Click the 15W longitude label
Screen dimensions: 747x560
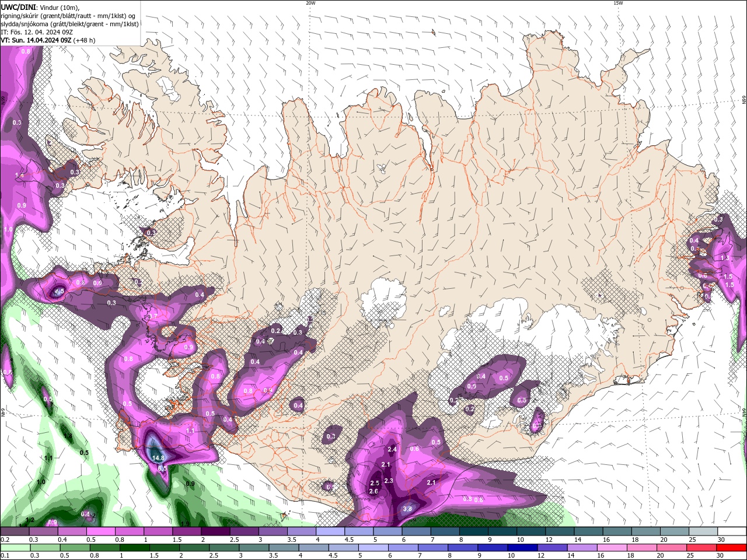tap(618, 3)
